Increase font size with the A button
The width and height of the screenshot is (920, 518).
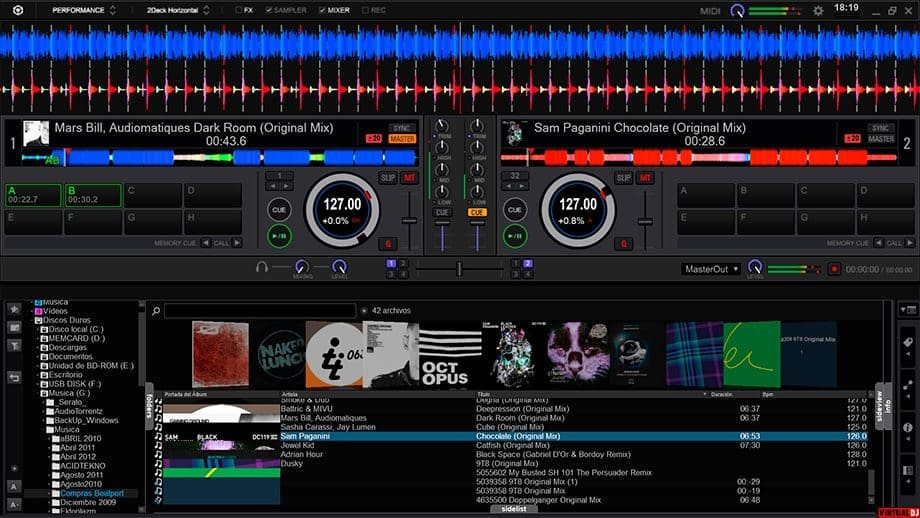click(x=13, y=486)
